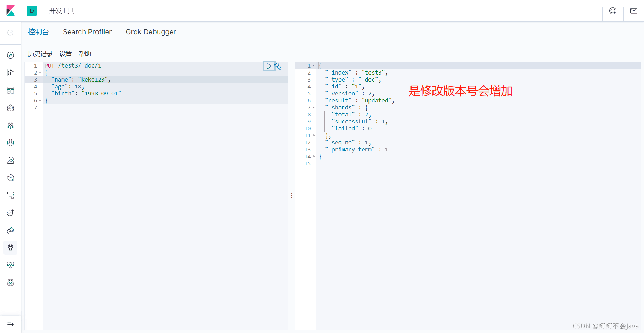This screenshot has height=333, width=644.
Task: Open Logs icon in sidebar
Action: (x=10, y=178)
